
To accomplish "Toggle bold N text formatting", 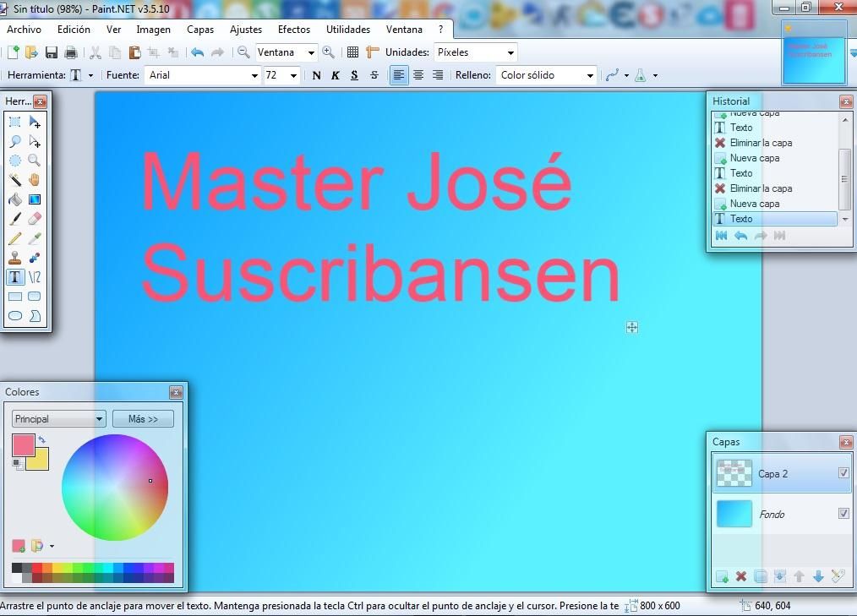I will pyautogui.click(x=316, y=75).
